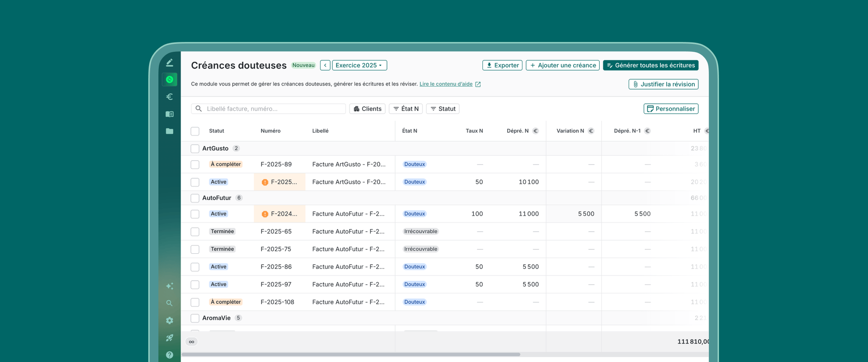Toggle the select-all checkbox in table header
868x362 pixels.
pyautogui.click(x=195, y=131)
